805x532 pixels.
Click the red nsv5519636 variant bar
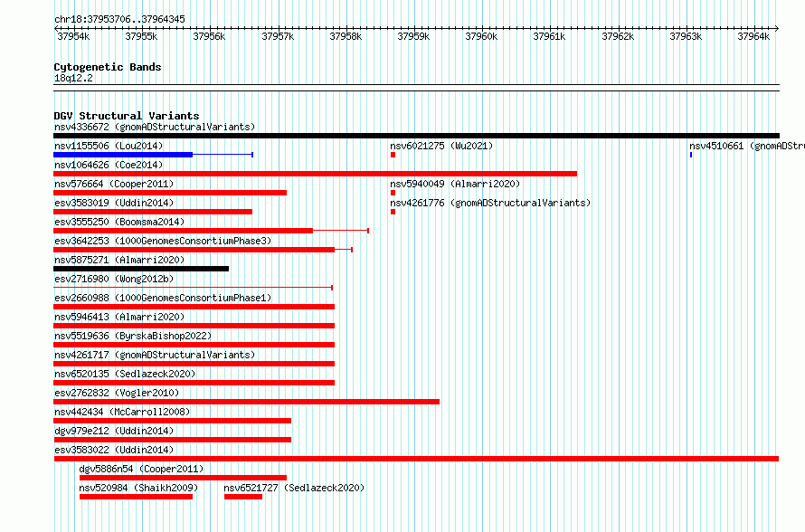pos(194,345)
